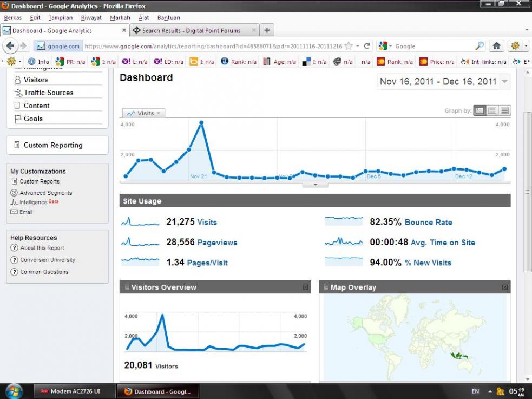Open the Bantuan menu

pyautogui.click(x=169, y=18)
